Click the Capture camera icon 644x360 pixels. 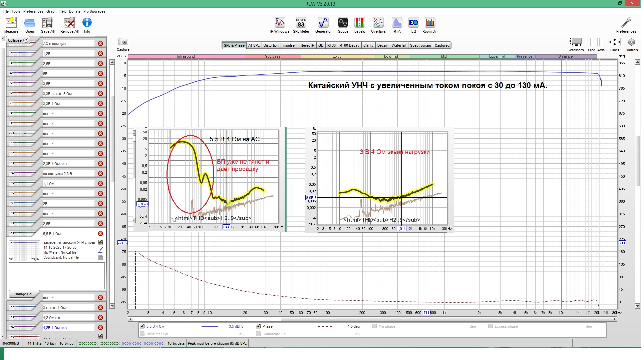(x=123, y=42)
